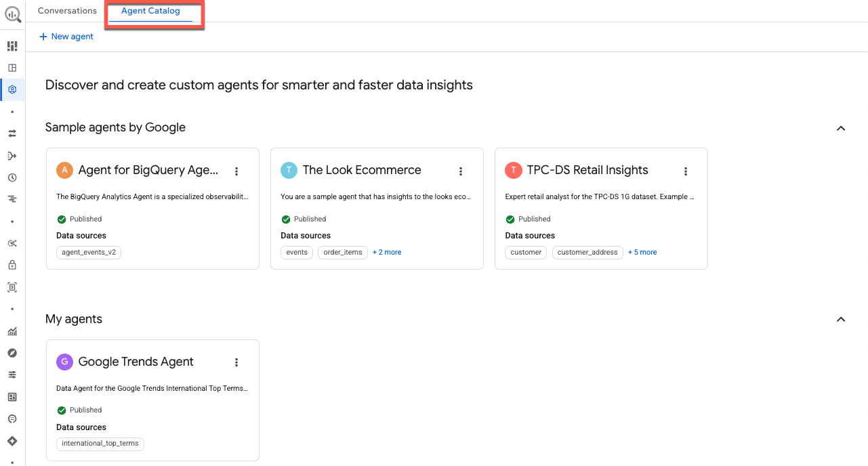Click the BigQuery magnifier logo
This screenshot has width=868, height=466.
[x=12, y=14]
